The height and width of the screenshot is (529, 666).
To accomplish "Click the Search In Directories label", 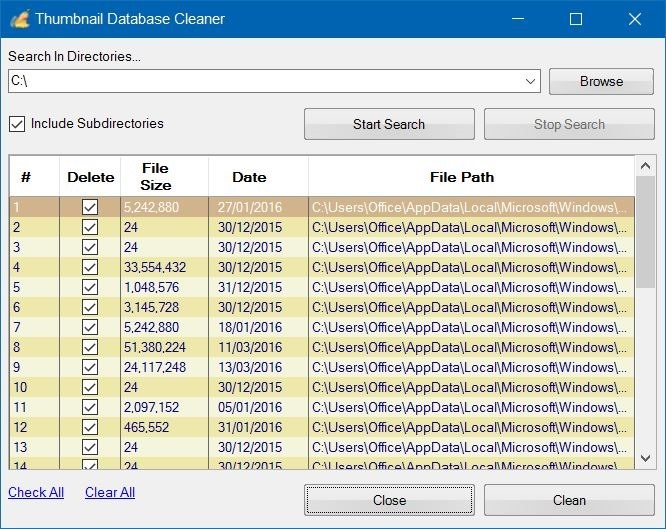I will [74, 56].
